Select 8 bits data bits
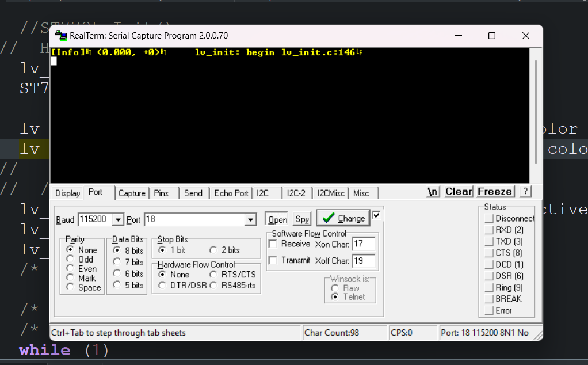Screen dimensions: 588x365 point(117,250)
